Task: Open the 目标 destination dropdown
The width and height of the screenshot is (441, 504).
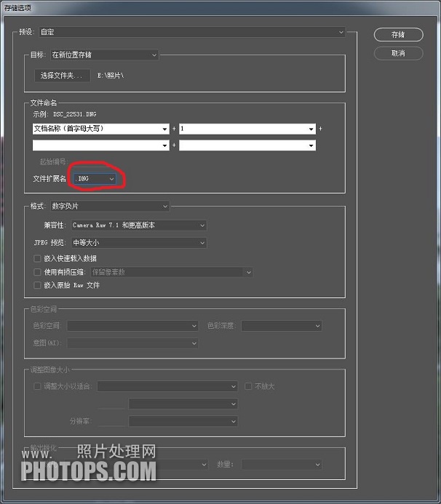Action: [104, 55]
